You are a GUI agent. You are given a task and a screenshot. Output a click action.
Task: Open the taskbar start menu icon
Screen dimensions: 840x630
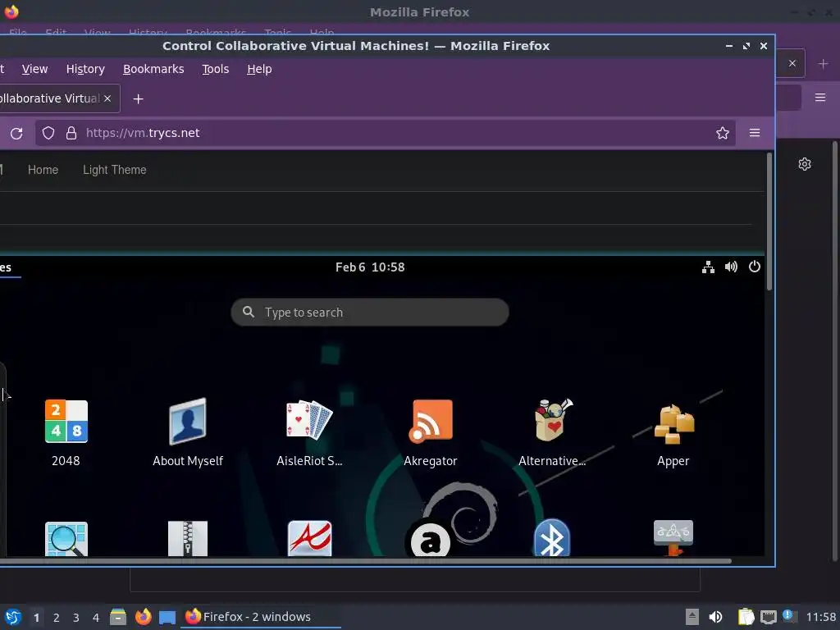[12, 617]
